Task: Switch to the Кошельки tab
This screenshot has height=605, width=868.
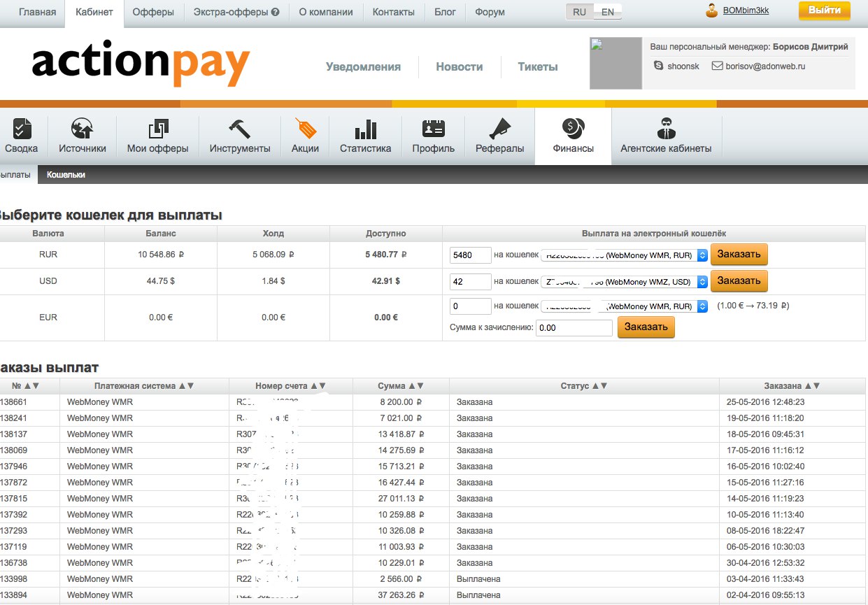Action: coord(66,175)
